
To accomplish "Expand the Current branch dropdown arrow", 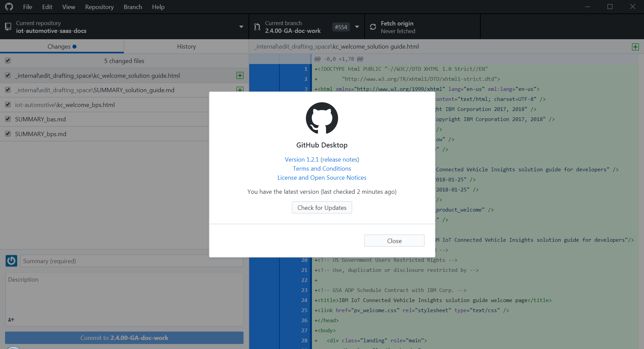I will pyautogui.click(x=357, y=27).
